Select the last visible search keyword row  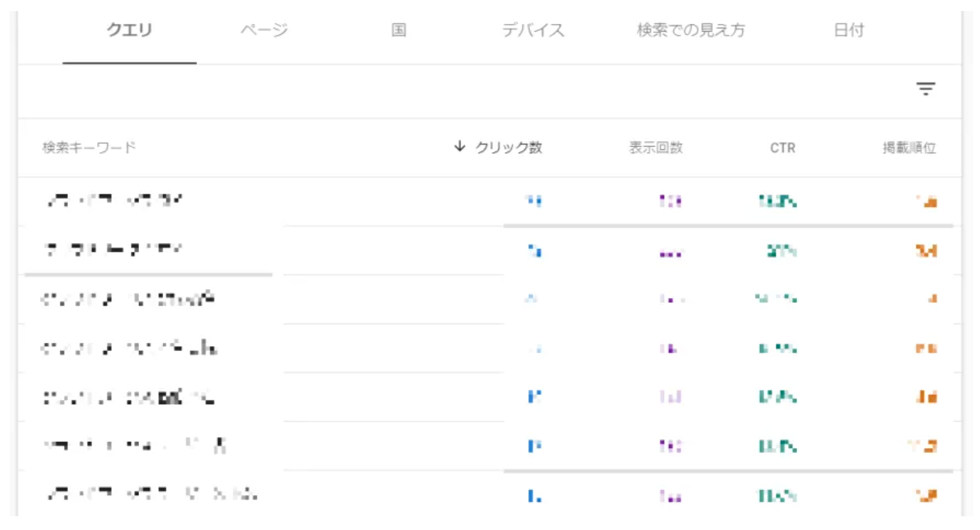tap(151, 494)
